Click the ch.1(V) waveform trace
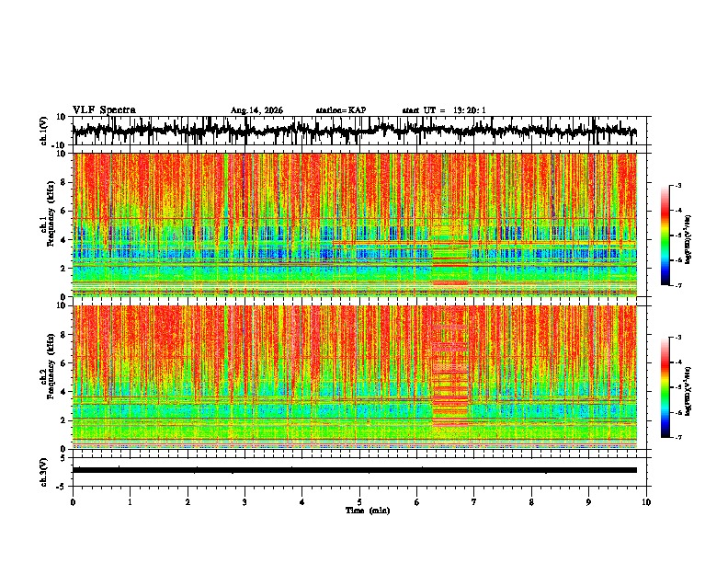Screen dimensions: 728x563 355,130
